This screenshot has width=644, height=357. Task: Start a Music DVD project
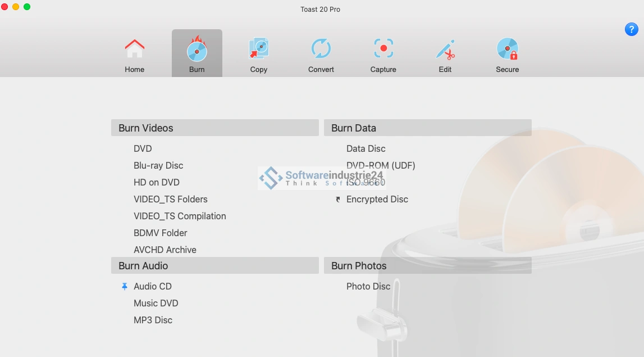(x=156, y=304)
